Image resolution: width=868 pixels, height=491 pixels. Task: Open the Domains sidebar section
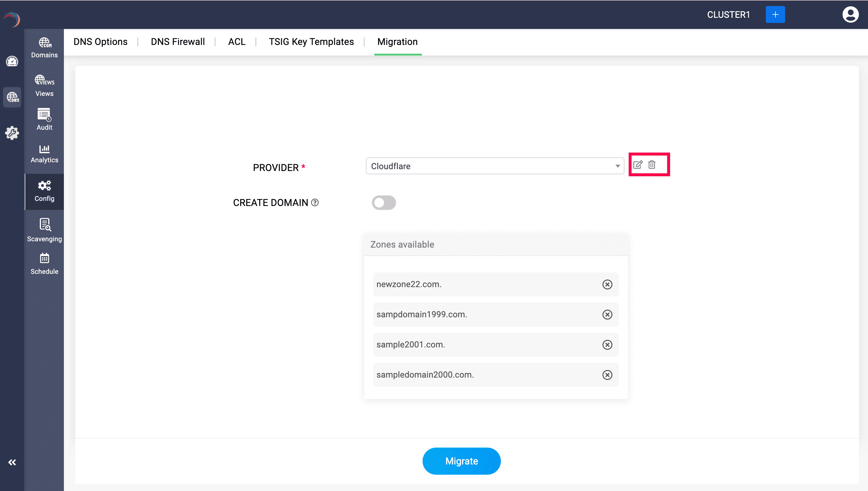[x=44, y=48]
